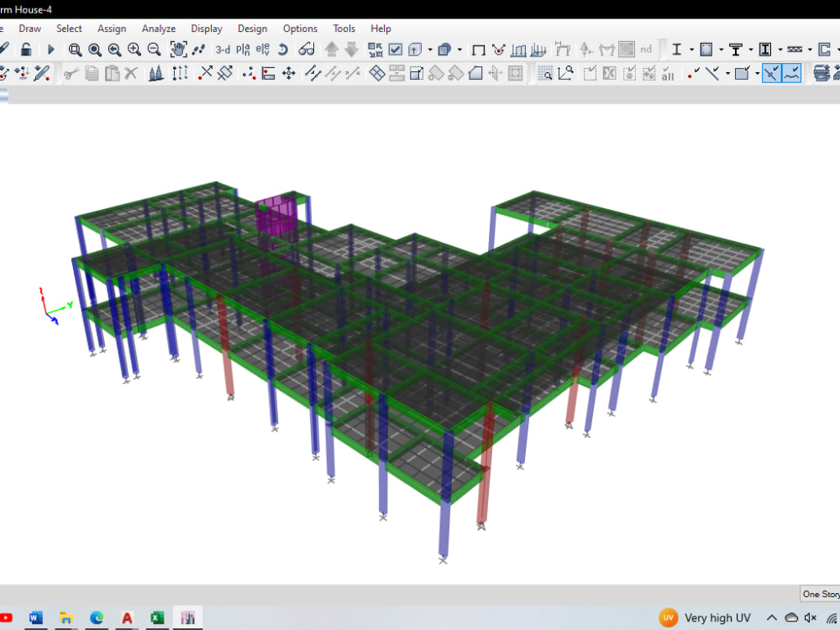
Task: Open the Analyze menu
Action: coord(159,28)
